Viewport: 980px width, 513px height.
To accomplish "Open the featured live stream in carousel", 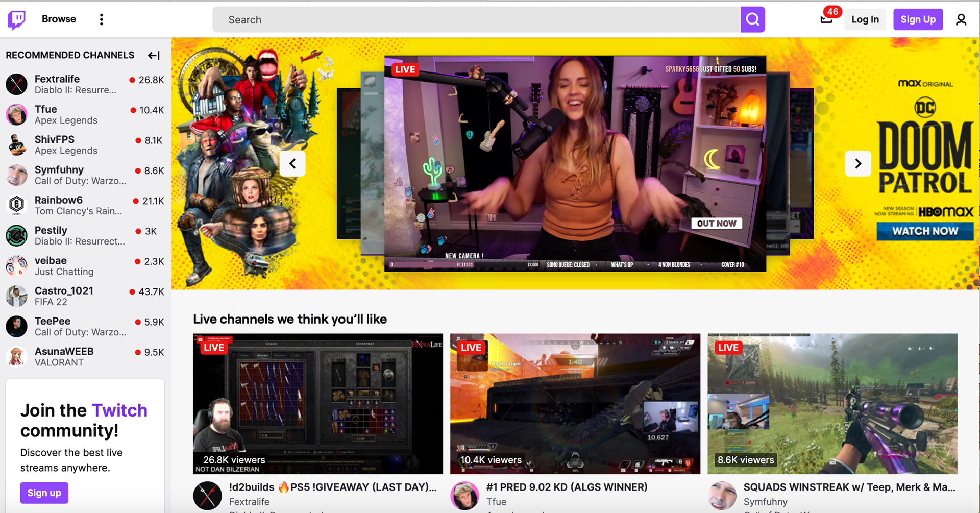I will 575,163.
